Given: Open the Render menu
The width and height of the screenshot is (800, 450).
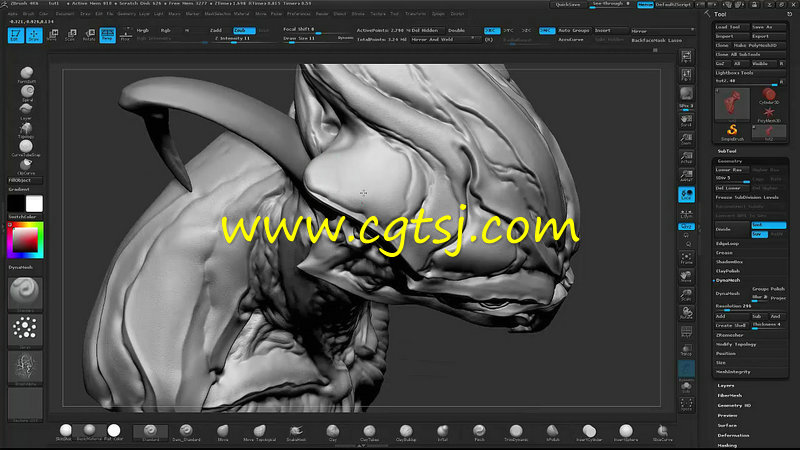Looking at the screenshot, I should coord(322,14).
